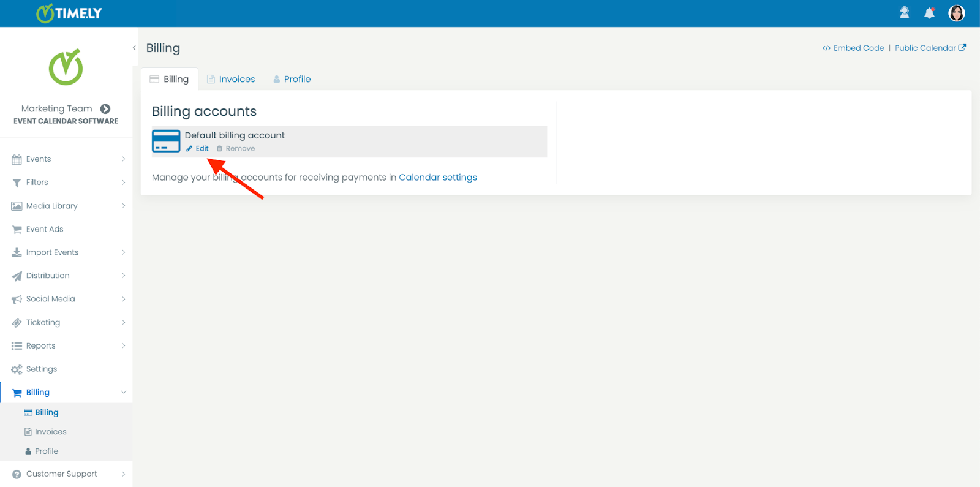Screen dimensions: 980x487
Task: Click the Filters funnel icon
Action: (x=17, y=183)
